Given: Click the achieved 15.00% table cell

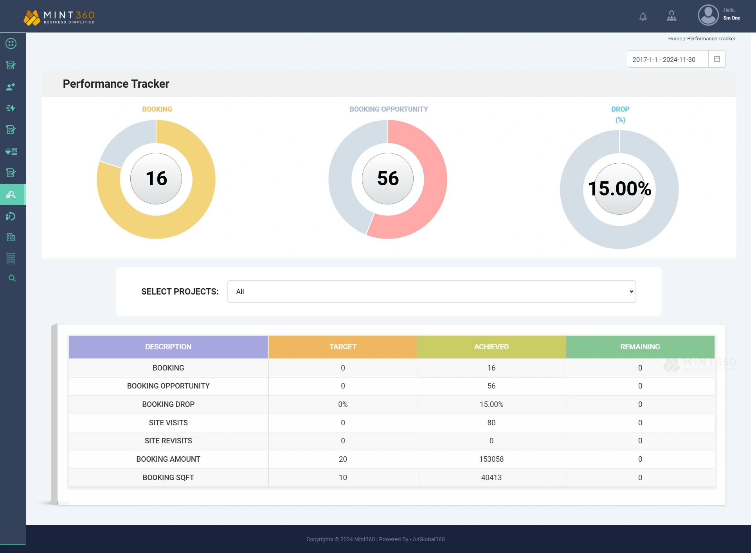Looking at the screenshot, I should (491, 404).
